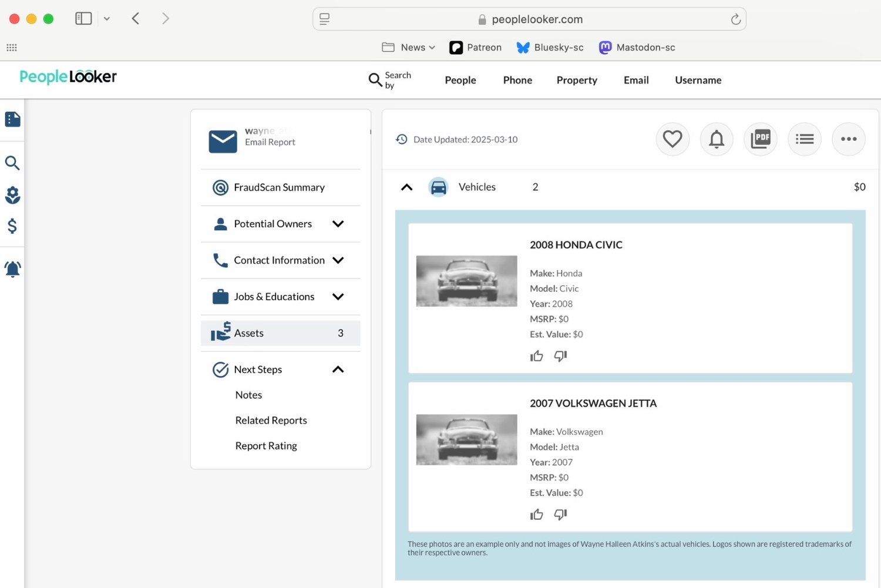Image resolution: width=881 pixels, height=588 pixels.
Task: Select the Phone search tab
Action: 517,80
